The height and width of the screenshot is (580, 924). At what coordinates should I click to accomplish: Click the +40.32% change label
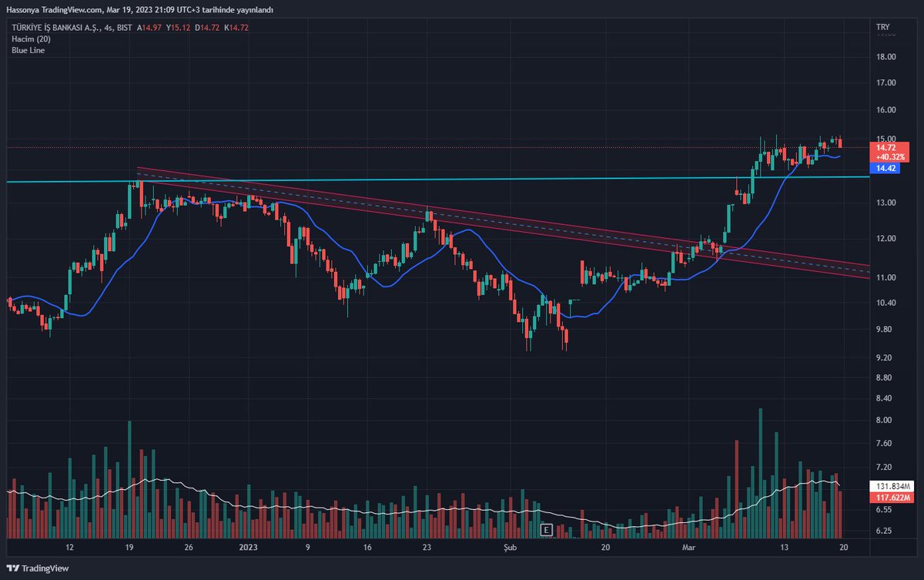click(889, 156)
